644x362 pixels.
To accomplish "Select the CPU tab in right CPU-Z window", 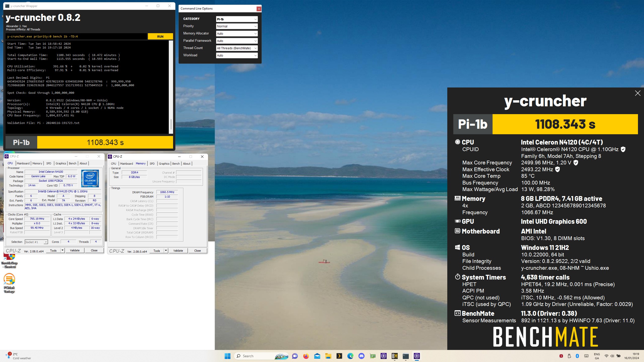I will 114,164.
